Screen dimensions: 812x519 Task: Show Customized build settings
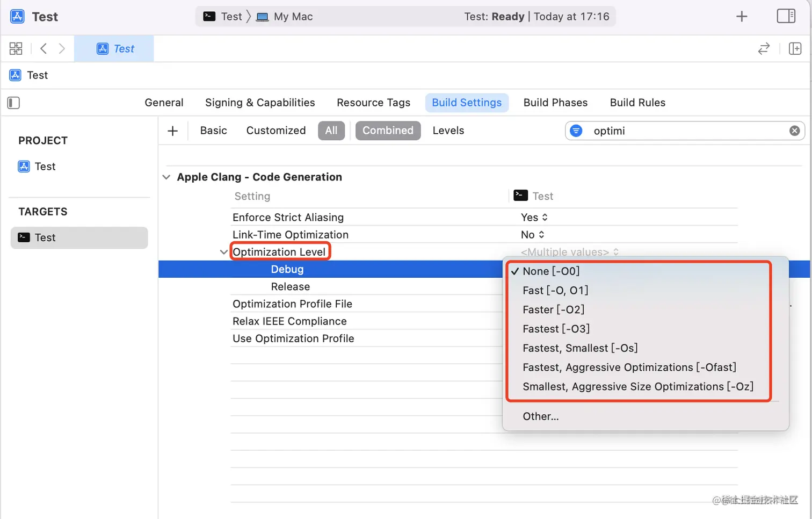pos(276,131)
